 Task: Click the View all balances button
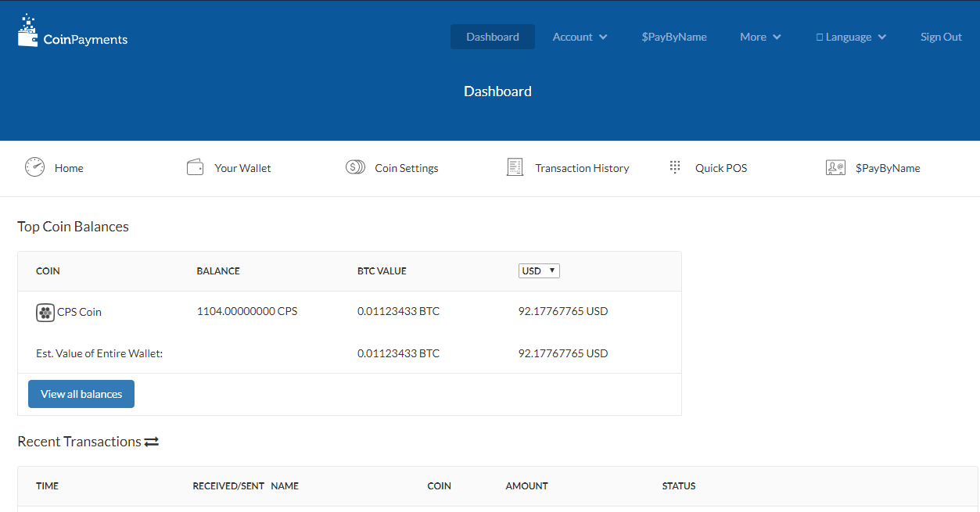81,394
